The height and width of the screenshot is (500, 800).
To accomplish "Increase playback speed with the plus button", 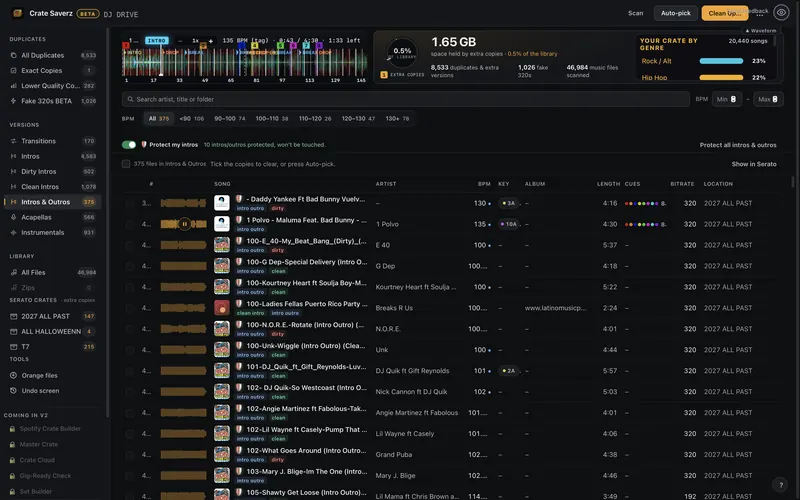I will point(211,41).
